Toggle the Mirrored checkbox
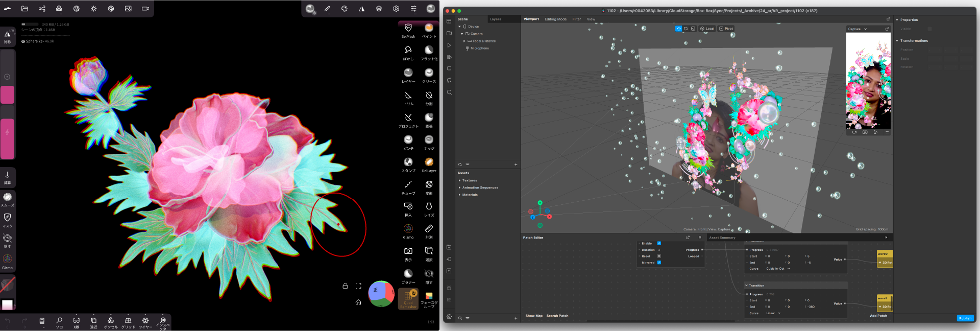Image resolution: width=980 pixels, height=331 pixels. pos(659,263)
